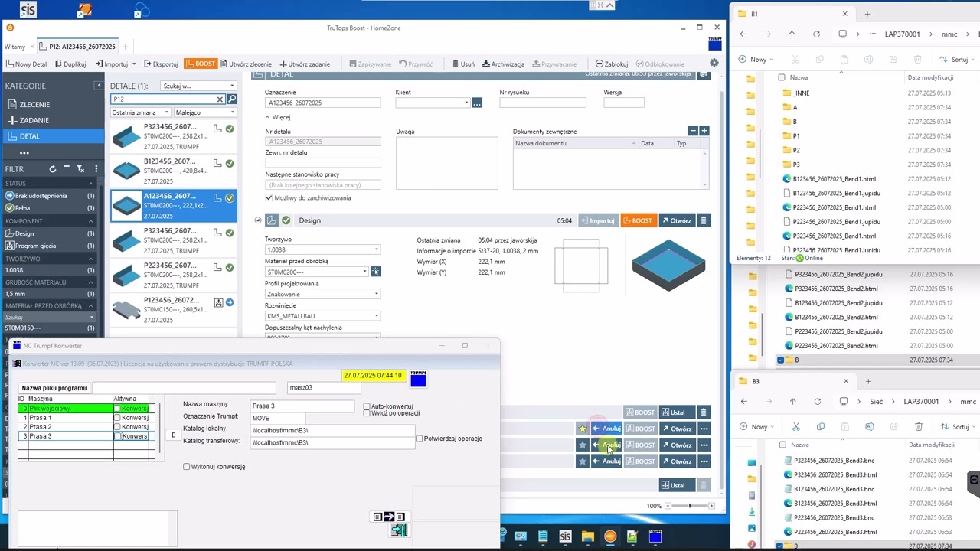980x551 pixels.
Task: Toggle the Aktywna checkbox for Plik wejściowy
Action: pyautogui.click(x=117, y=409)
